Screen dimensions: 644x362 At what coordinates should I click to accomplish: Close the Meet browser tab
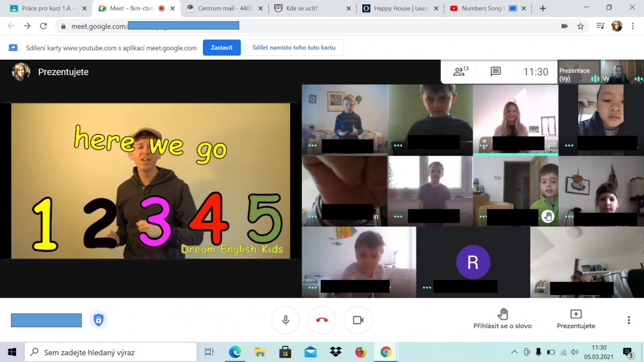pos(173,8)
